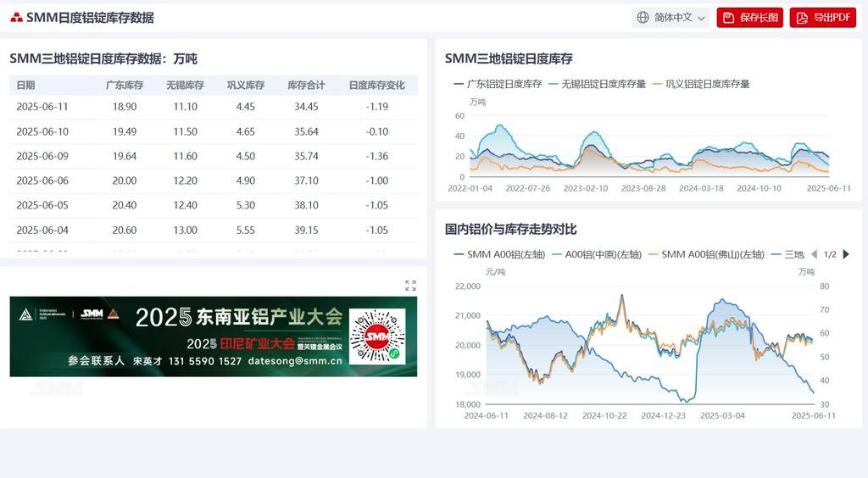This screenshot has height=478, width=868.
Task: Click the -0.10 daily change cell
Action: point(377,131)
